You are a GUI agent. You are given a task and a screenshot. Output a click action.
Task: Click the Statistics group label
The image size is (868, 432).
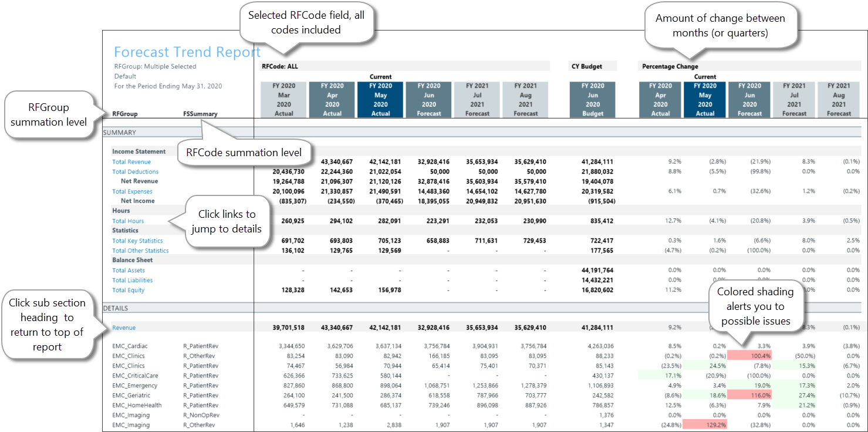coord(125,231)
